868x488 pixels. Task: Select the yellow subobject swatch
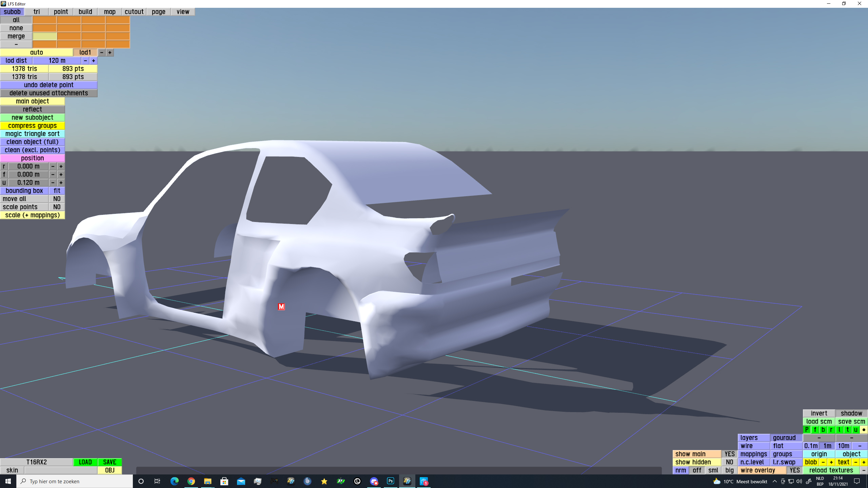pos(44,36)
